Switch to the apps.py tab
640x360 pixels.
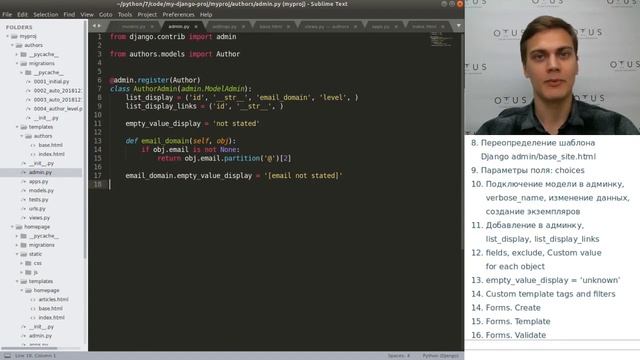coord(380,27)
